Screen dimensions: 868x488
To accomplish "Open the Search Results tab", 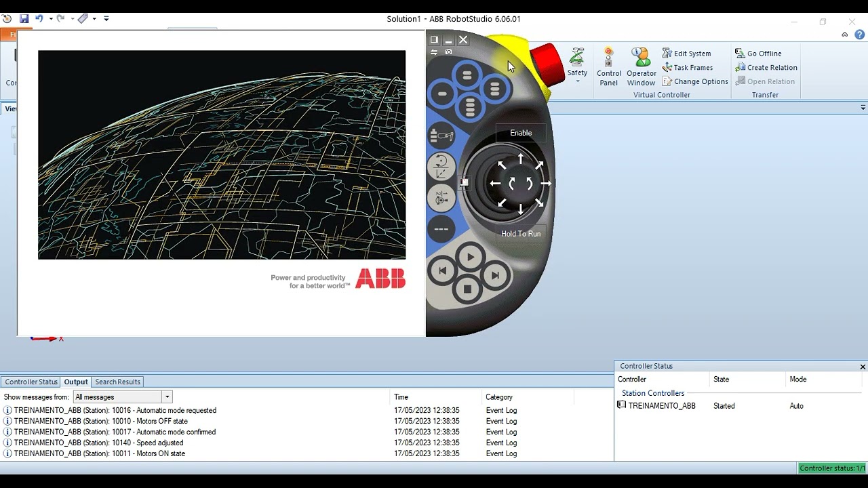I will 118,382.
